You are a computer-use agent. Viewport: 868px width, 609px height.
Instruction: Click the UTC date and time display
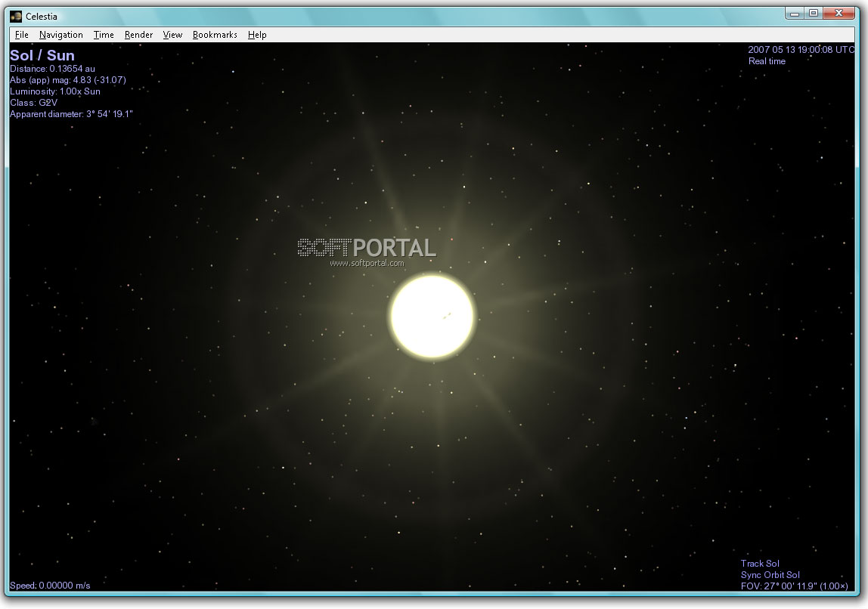(801, 50)
